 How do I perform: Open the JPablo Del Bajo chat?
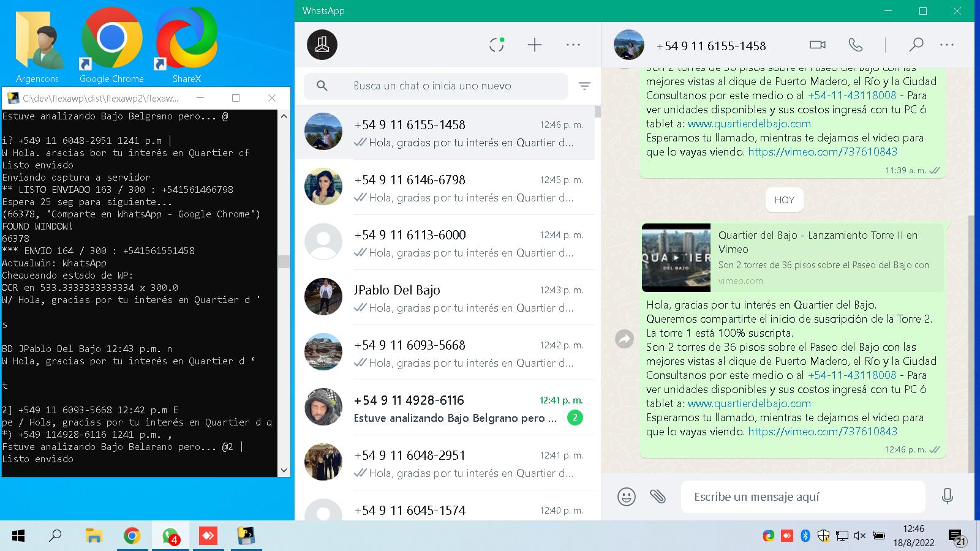pyautogui.click(x=445, y=298)
